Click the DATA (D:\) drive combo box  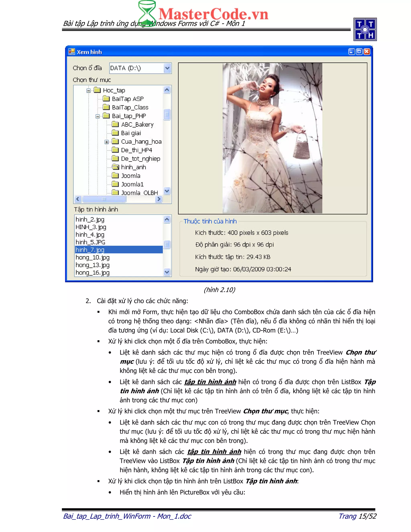[x=140, y=68]
